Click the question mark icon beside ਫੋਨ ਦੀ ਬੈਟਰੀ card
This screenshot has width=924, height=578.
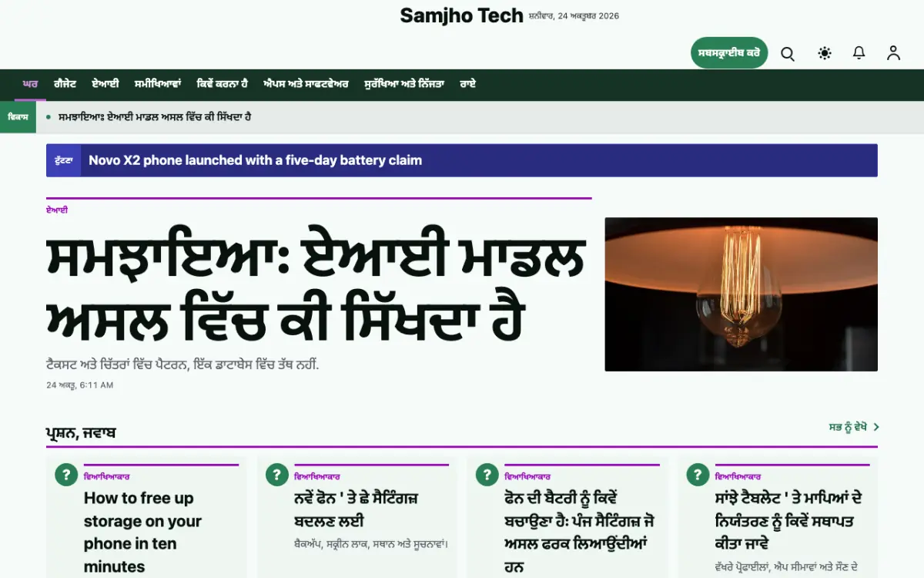(487, 475)
